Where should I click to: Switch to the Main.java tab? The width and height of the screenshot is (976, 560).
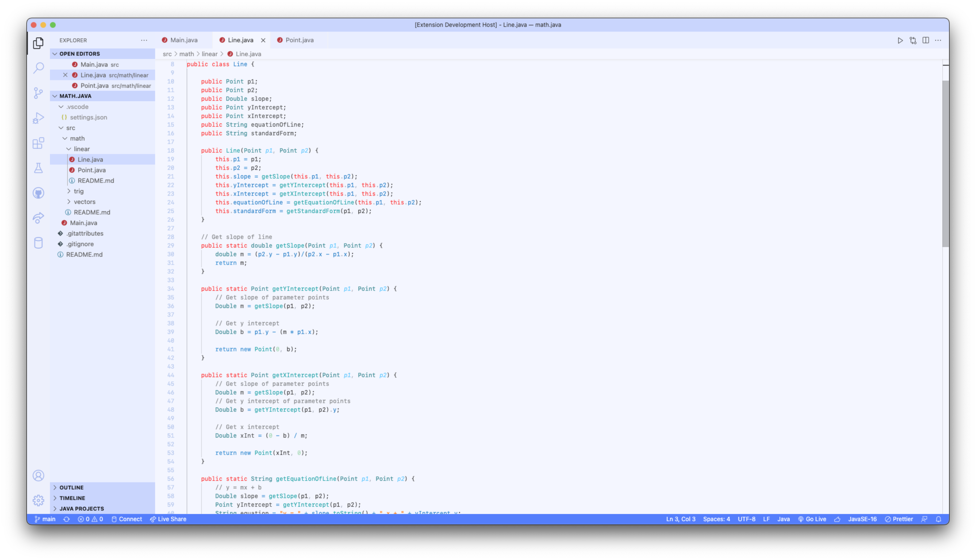(x=183, y=40)
